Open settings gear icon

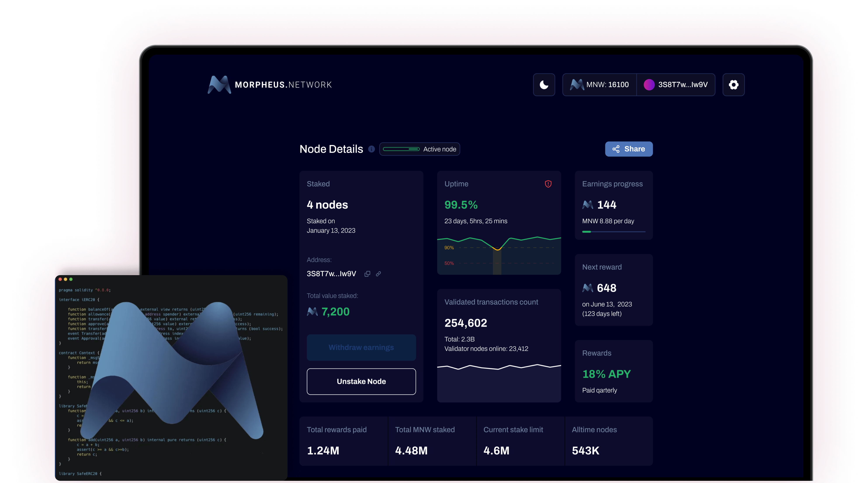pyautogui.click(x=734, y=85)
